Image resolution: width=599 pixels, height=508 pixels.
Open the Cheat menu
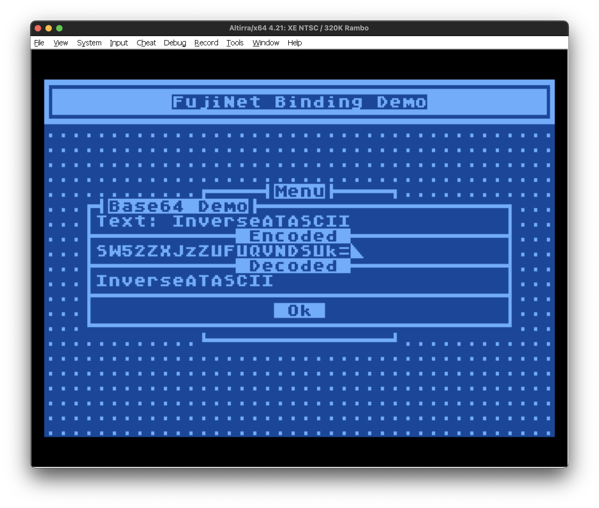pyautogui.click(x=146, y=43)
